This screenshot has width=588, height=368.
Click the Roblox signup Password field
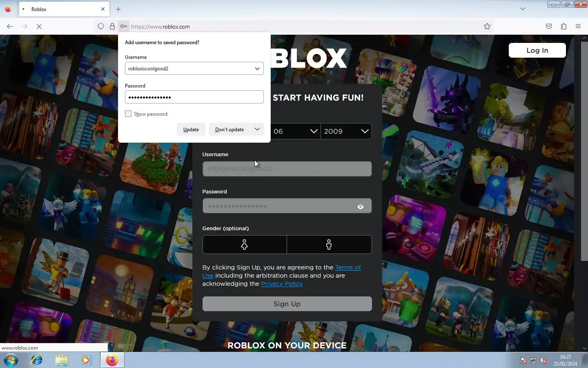(x=287, y=206)
